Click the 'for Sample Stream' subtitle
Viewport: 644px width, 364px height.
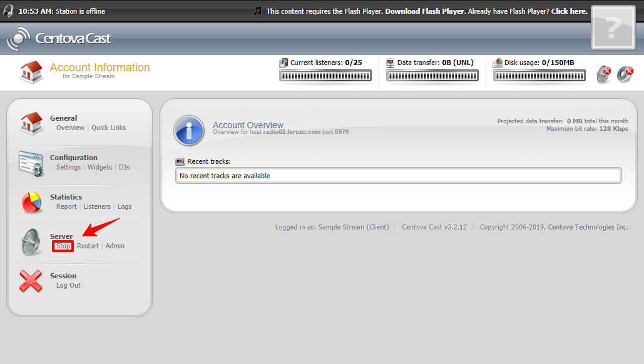[89, 76]
